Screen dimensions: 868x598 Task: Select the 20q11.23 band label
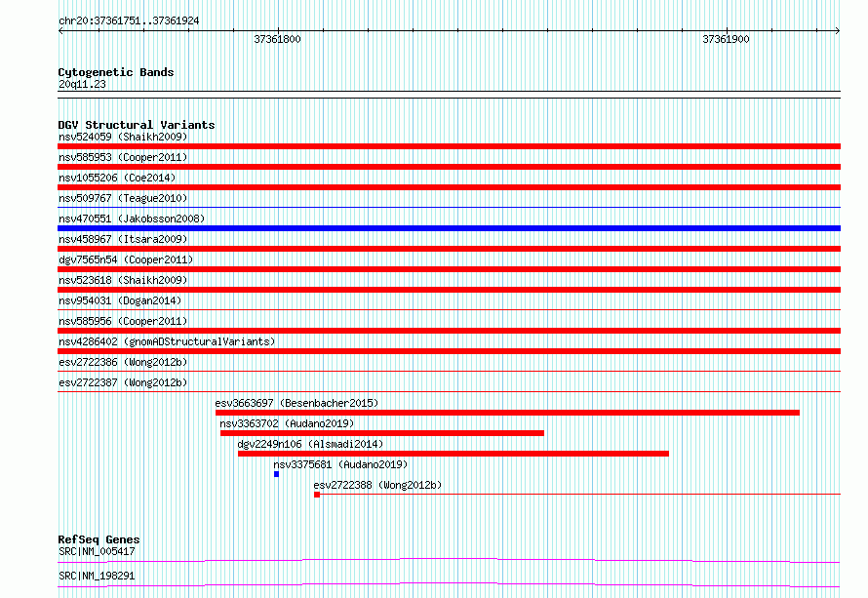coord(82,84)
